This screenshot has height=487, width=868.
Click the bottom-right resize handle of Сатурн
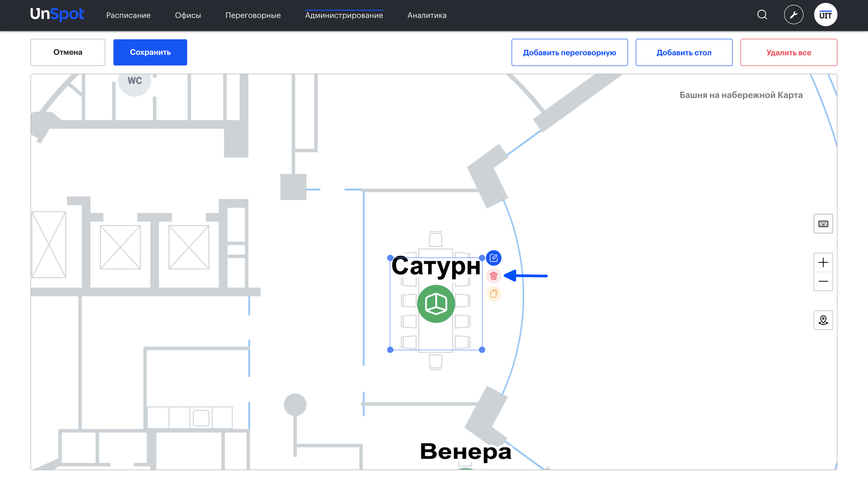(482, 350)
